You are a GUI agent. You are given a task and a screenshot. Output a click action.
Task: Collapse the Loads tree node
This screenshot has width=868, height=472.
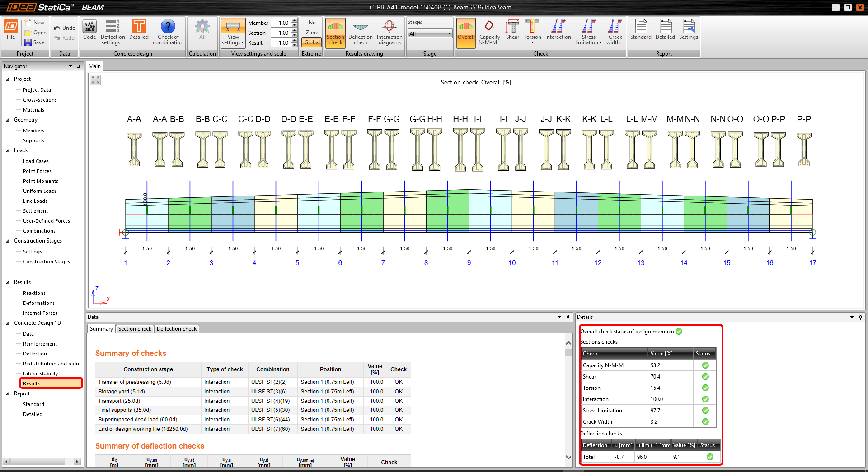click(8, 151)
